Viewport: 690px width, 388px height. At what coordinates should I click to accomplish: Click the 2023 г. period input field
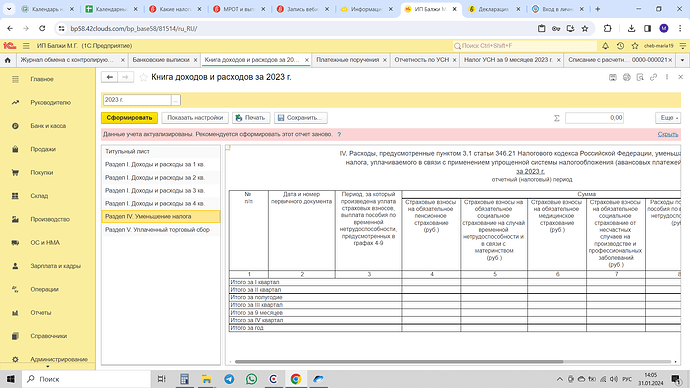click(x=137, y=100)
